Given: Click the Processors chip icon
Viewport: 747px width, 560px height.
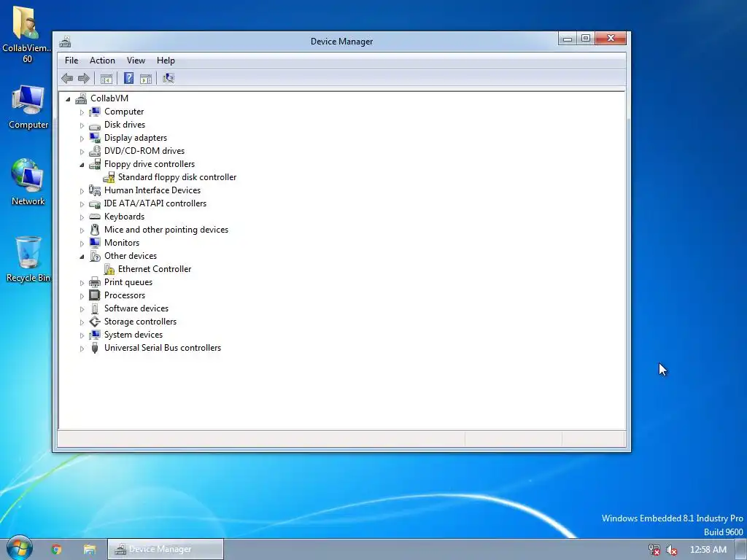Looking at the screenshot, I should click(x=95, y=295).
